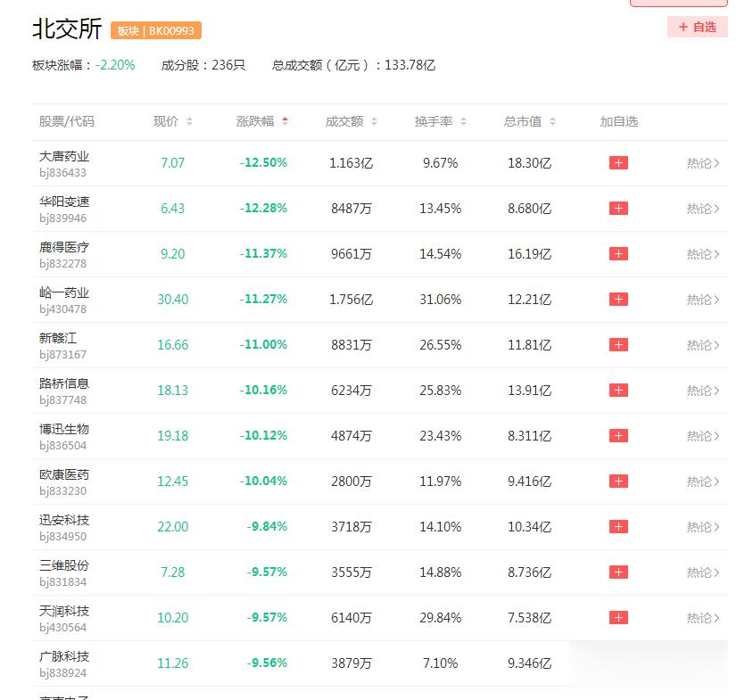Open stock 华阳变速 detail page

(64, 202)
